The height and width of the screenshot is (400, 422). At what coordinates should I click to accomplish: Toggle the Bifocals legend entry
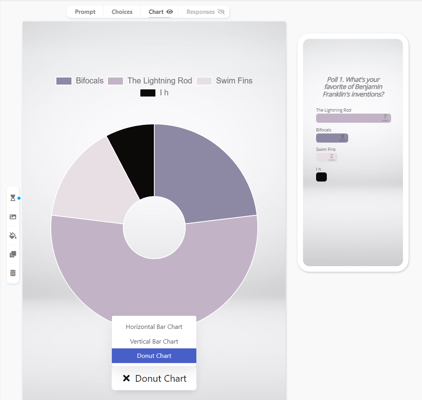point(80,81)
